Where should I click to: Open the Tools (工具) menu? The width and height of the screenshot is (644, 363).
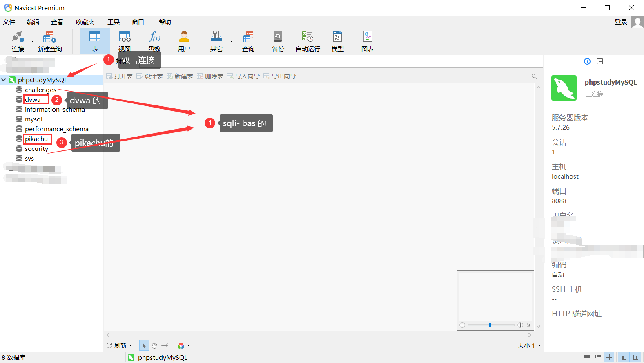pyautogui.click(x=114, y=22)
